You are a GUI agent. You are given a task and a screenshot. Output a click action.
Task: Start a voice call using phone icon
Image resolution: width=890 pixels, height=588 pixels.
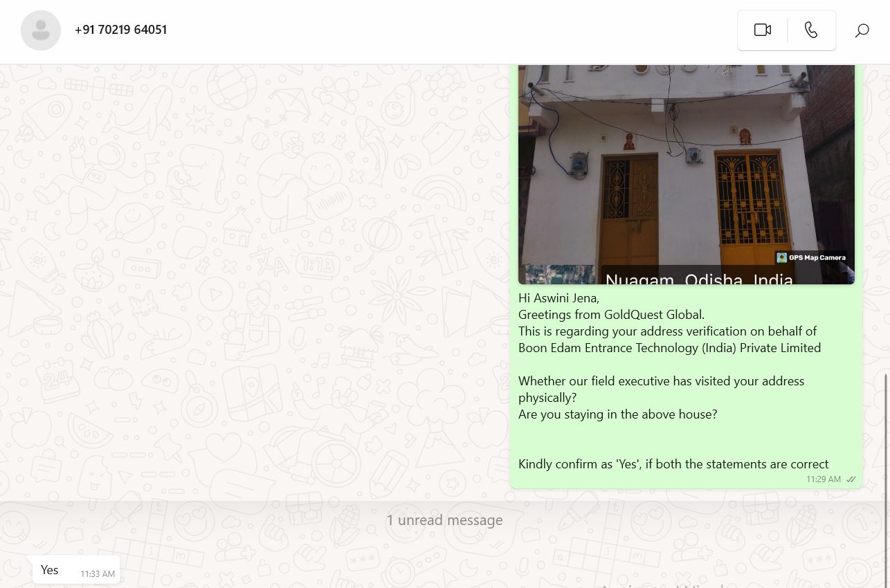(811, 30)
